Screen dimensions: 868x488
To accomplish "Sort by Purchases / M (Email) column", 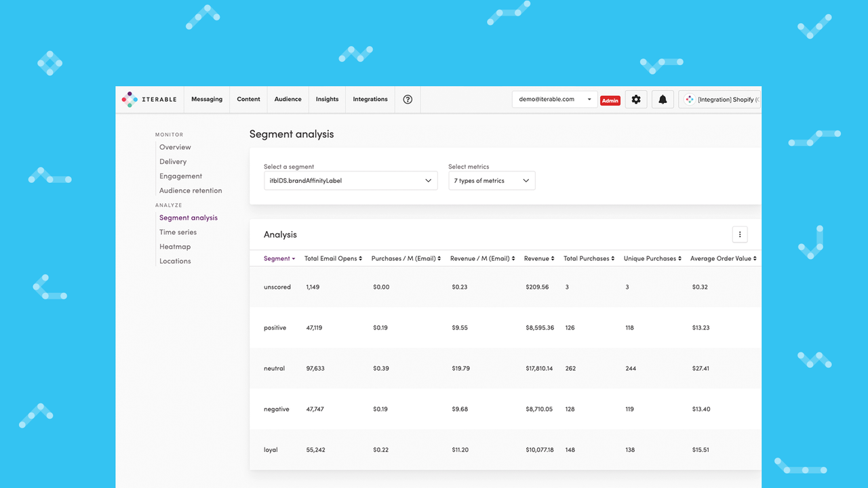I will coord(406,258).
